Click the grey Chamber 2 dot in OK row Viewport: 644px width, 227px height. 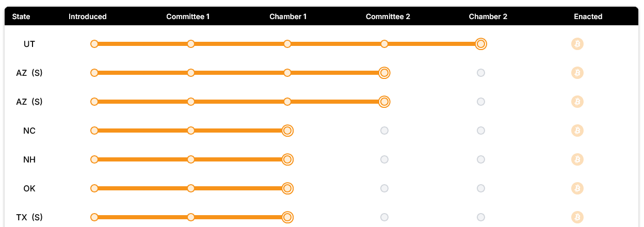(481, 189)
